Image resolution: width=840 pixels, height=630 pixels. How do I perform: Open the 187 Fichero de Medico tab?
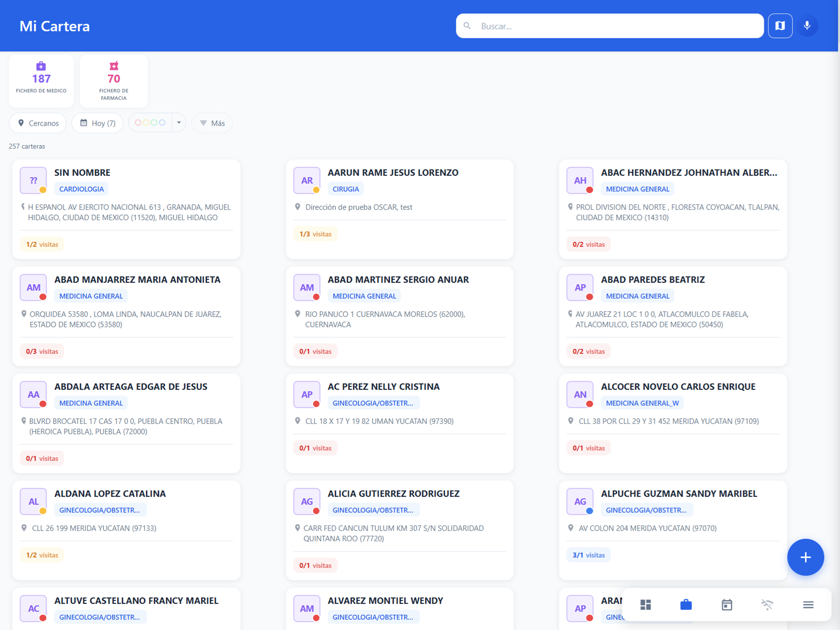point(41,81)
